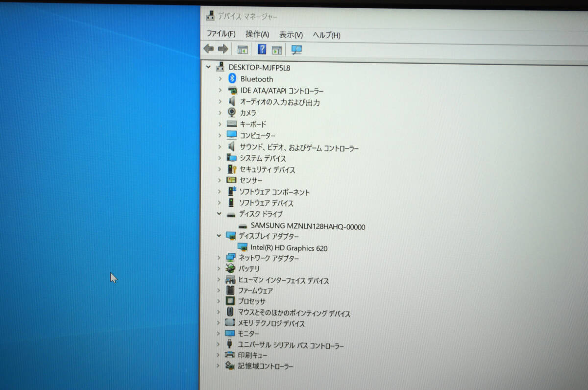Expand the サウンド、ビデオ、およびゲーム コントローラー category
The height and width of the screenshot is (390, 588).
(220, 146)
